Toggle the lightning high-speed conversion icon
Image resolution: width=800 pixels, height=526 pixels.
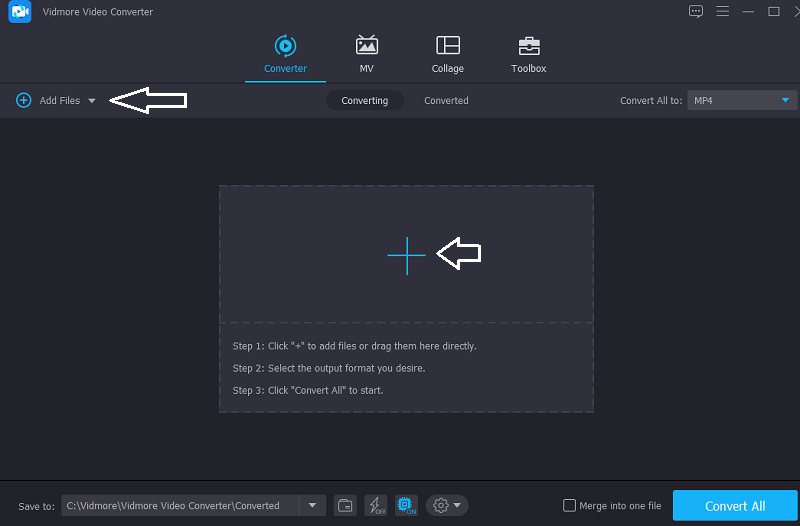tap(375, 506)
